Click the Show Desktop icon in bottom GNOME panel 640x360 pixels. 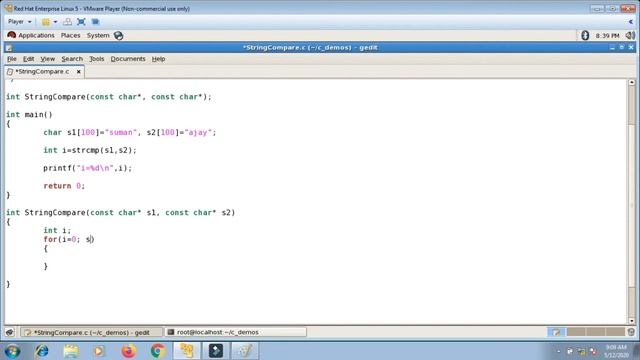[10, 332]
